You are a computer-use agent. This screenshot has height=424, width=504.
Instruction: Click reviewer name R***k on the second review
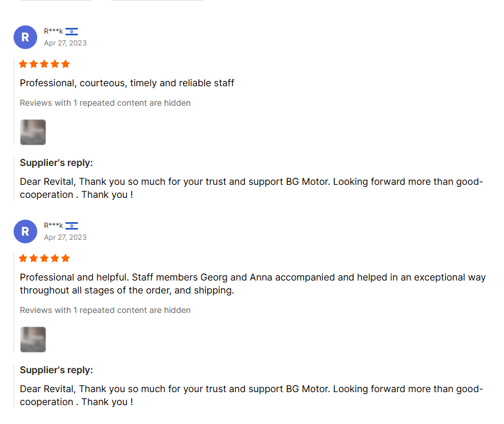click(x=53, y=226)
